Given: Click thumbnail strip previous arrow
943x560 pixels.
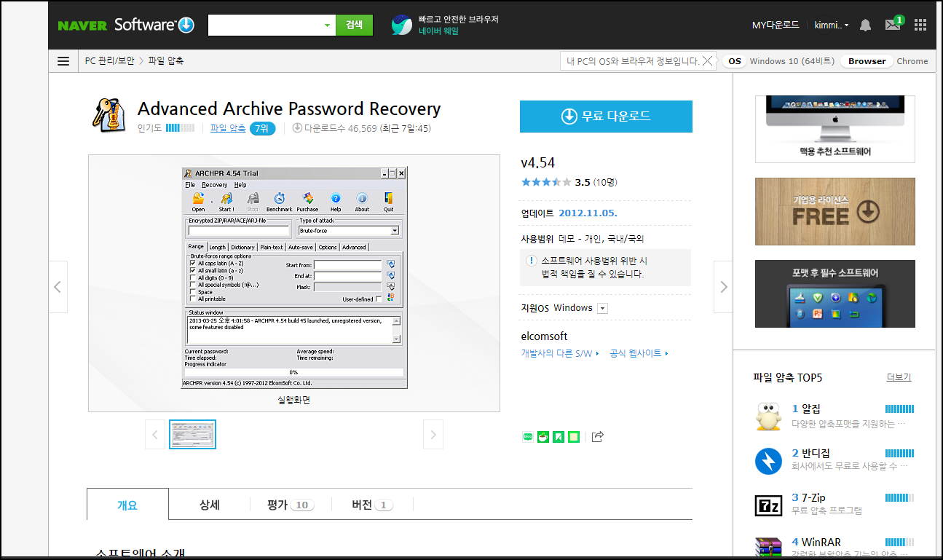Looking at the screenshot, I should pyautogui.click(x=154, y=435).
